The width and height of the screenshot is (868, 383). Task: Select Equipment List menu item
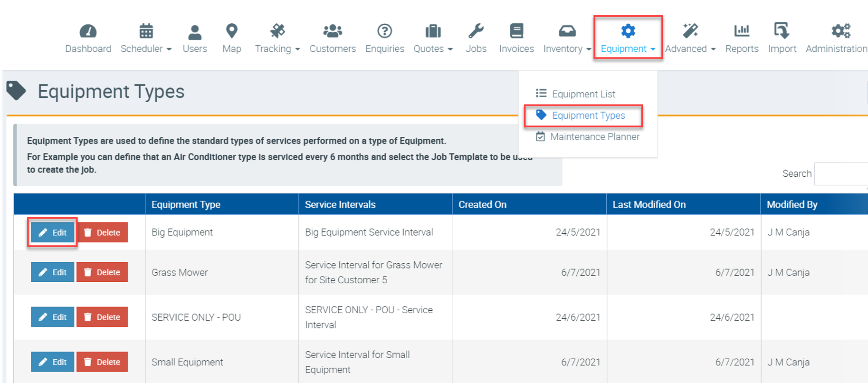tap(583, 94)
